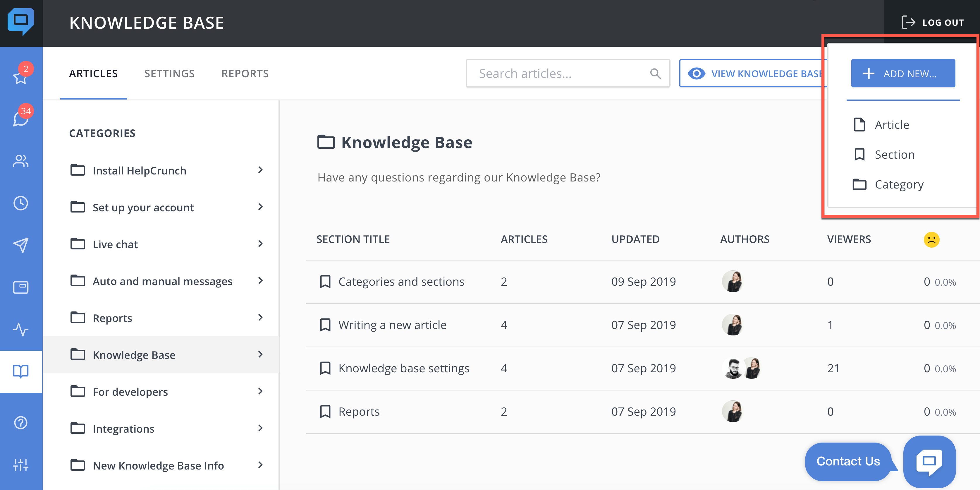Screen dimensions: 980x490
Task: Switch to the Settings tab
Action: [x=169, y=73]
